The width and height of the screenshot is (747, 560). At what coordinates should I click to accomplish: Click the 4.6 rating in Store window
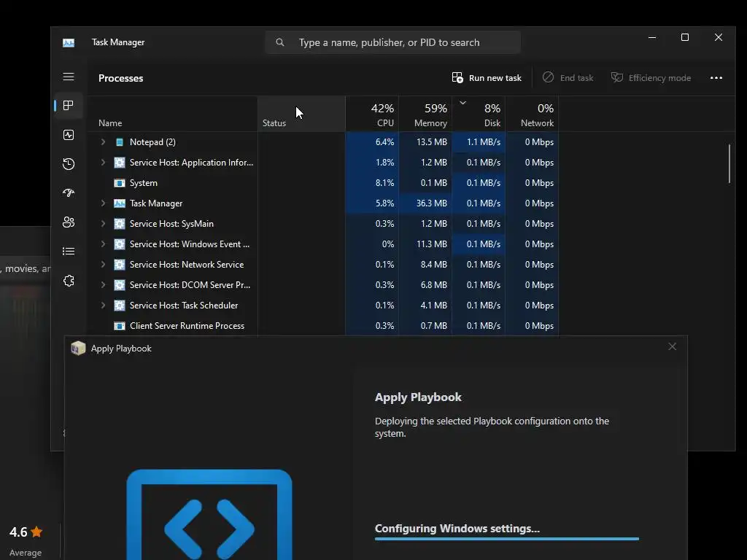(x=18, y=532)
